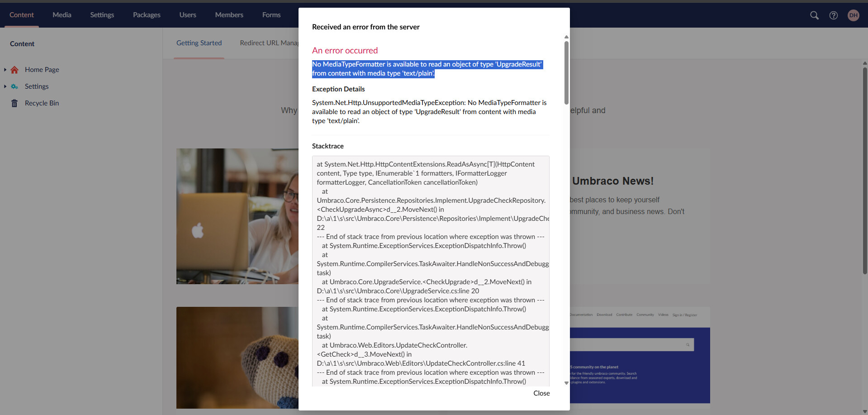Click the 'Content' tree header text
868x415 pixels.
tap(22, 44)
